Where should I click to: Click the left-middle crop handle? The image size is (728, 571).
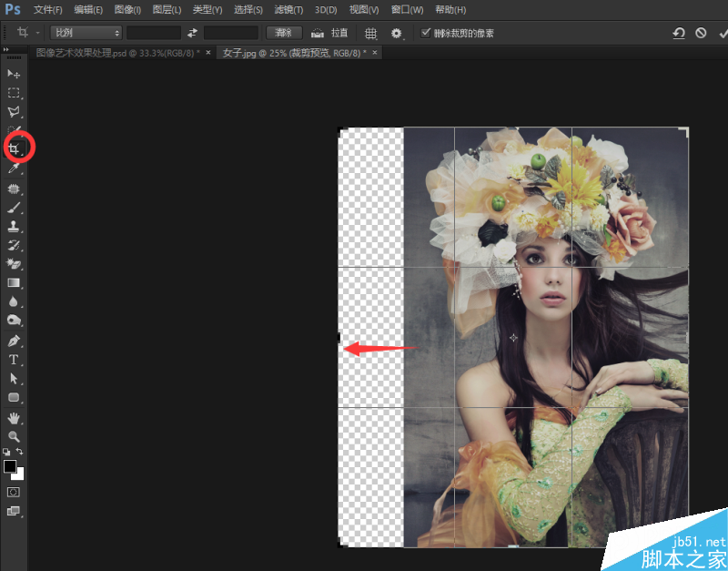point(339,337)
